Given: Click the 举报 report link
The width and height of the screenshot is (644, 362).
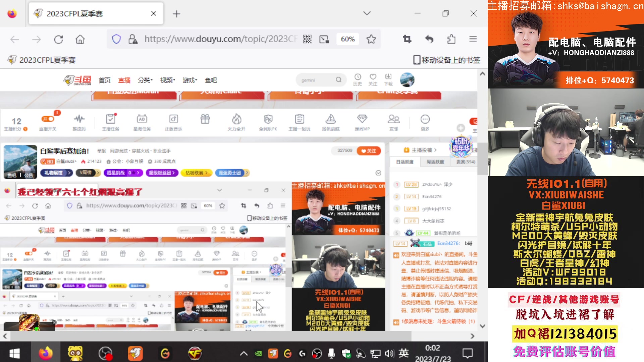Looking at the screenshot, I should click(x=101, y=151).
